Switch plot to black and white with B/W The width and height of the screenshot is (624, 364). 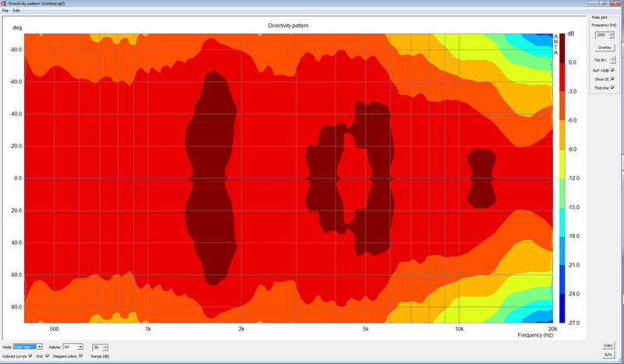tap(608, 355)
